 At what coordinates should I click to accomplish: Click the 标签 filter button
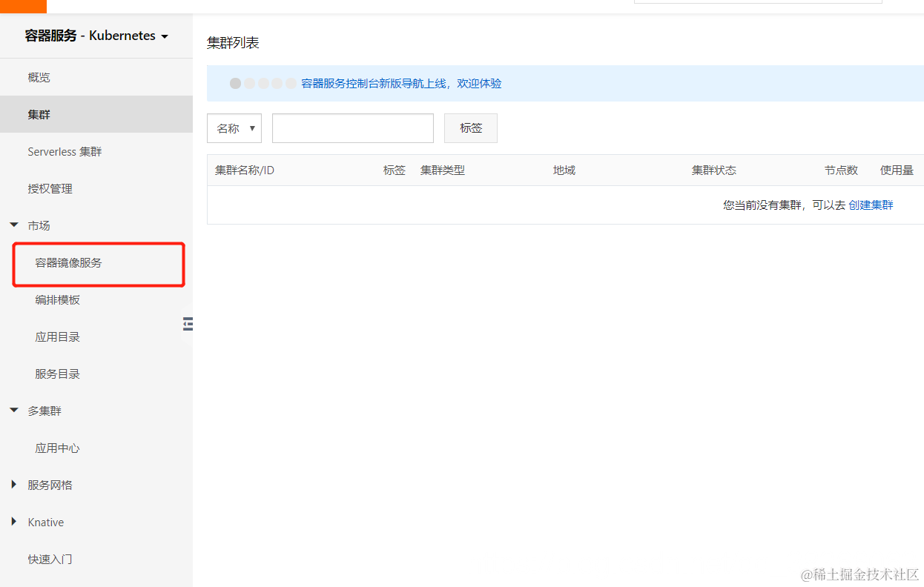pos(470,127)
